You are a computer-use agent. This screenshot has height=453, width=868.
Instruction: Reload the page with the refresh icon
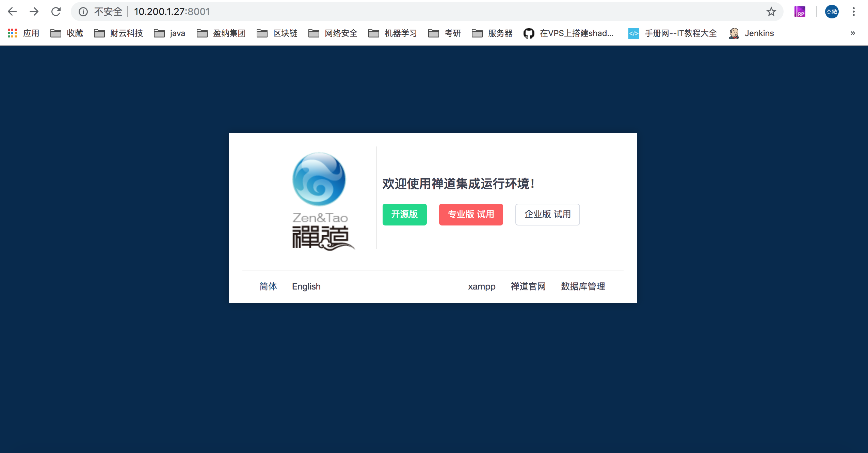click(56, 12)
